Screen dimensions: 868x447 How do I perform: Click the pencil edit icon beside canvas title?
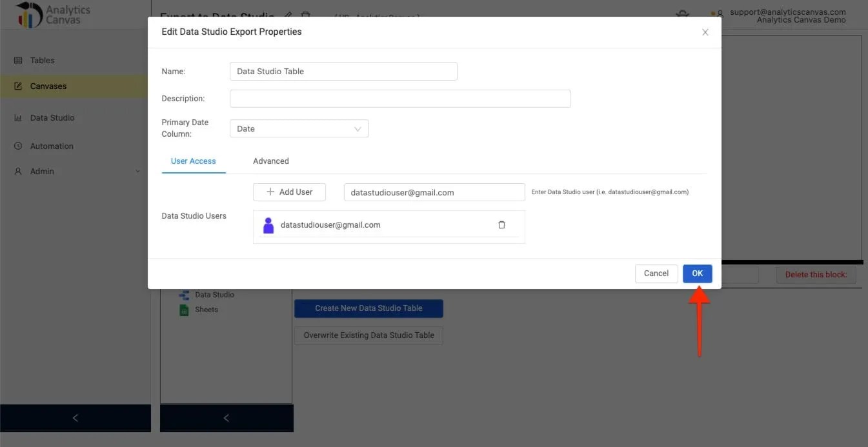288,15
